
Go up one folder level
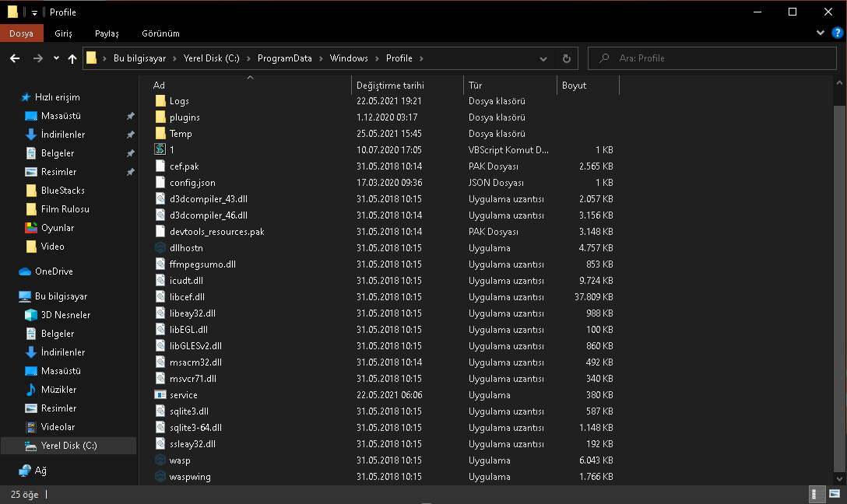click(72, 58)
